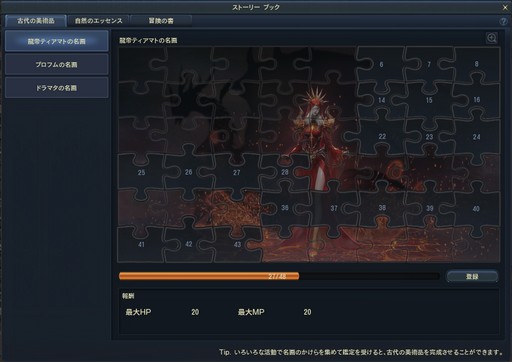Click empty puzzle slot 26
Image resolution: width=512 pixels, height=362 pixels.
189,172
